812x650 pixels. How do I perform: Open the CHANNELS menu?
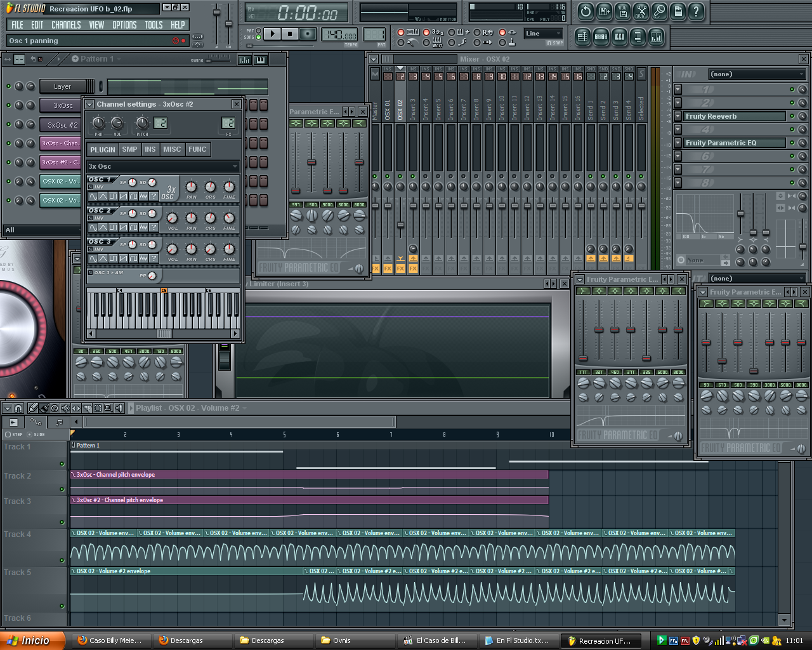66,25
